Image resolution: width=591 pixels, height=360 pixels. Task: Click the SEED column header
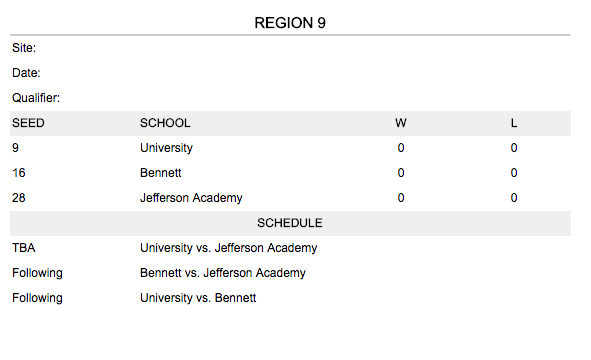coord(28,123)
